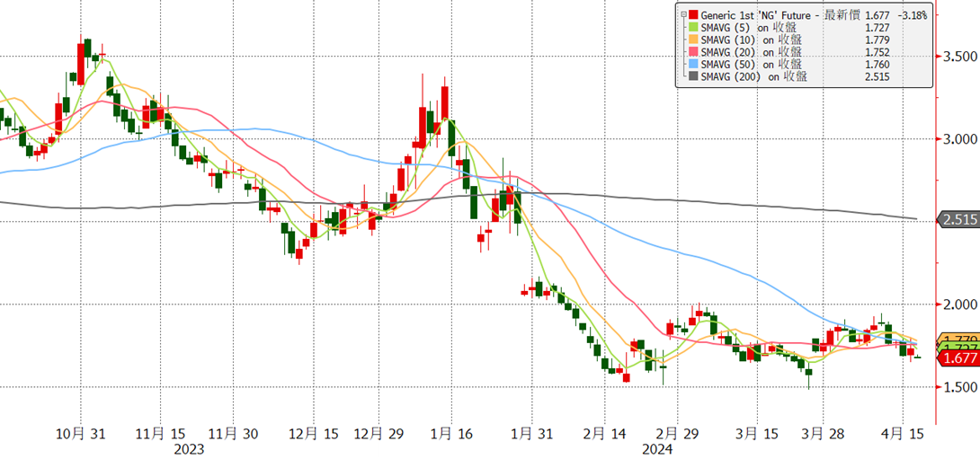980x459 pixels.
Task: Click the pink SMAVG (20) color swatch
Action: tap(694, 52)
